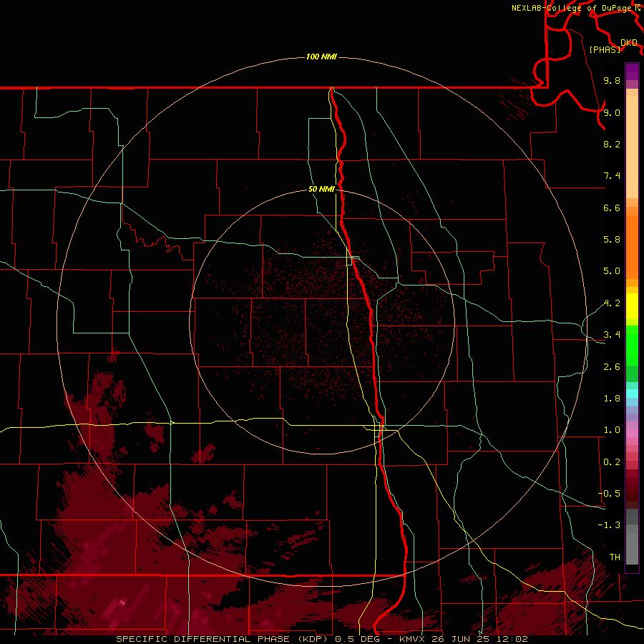Click the 4.2 value on the scale

[612, 303]
